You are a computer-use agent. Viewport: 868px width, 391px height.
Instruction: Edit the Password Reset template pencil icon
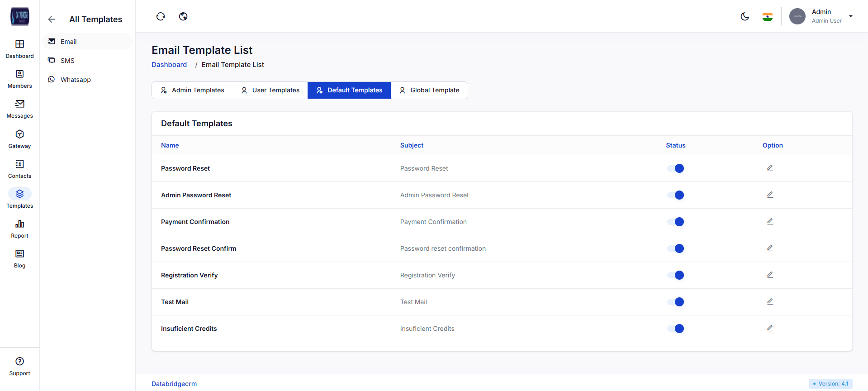coord(770,168)
